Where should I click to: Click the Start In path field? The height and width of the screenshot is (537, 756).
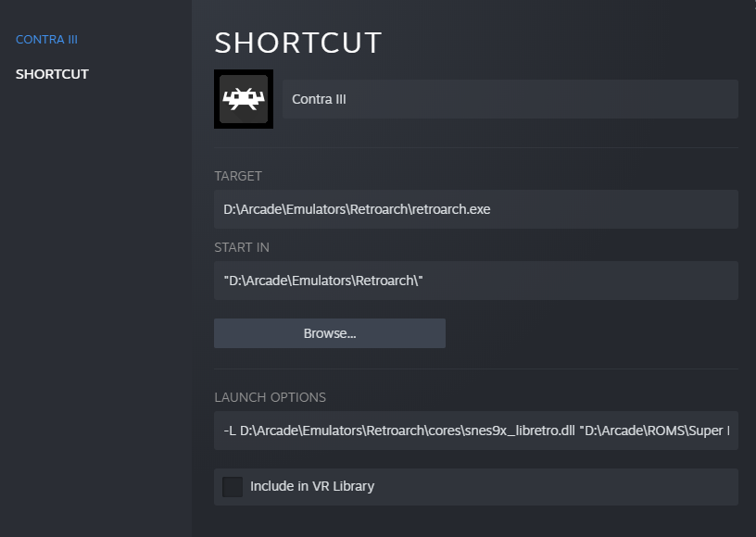[x=476, y=281]
